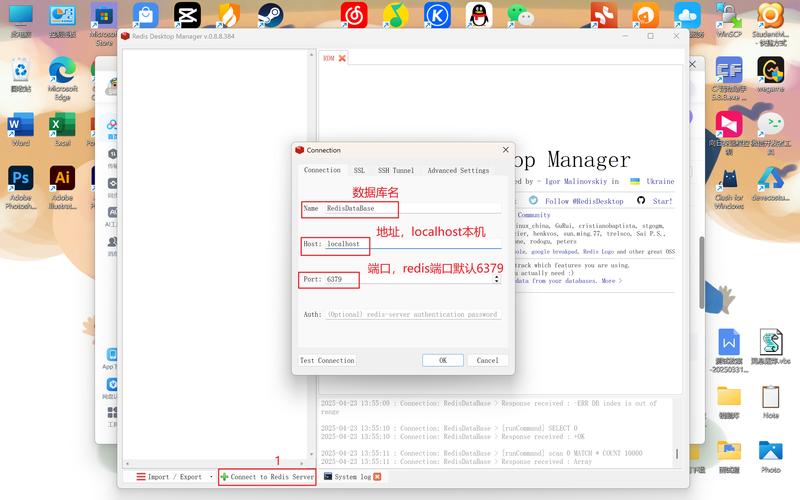Confirm the dialog with OK
This screenshot has height=500, width=800.
pos(443,360)
